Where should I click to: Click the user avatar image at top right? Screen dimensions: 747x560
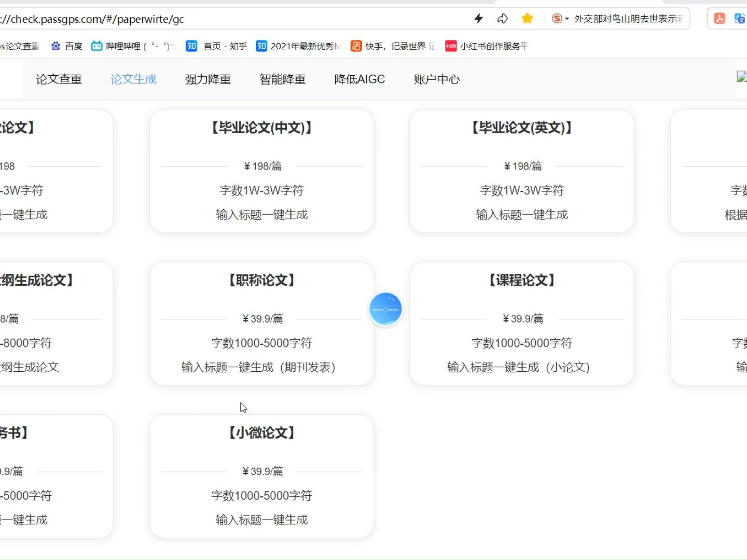(x=742, y=77)
